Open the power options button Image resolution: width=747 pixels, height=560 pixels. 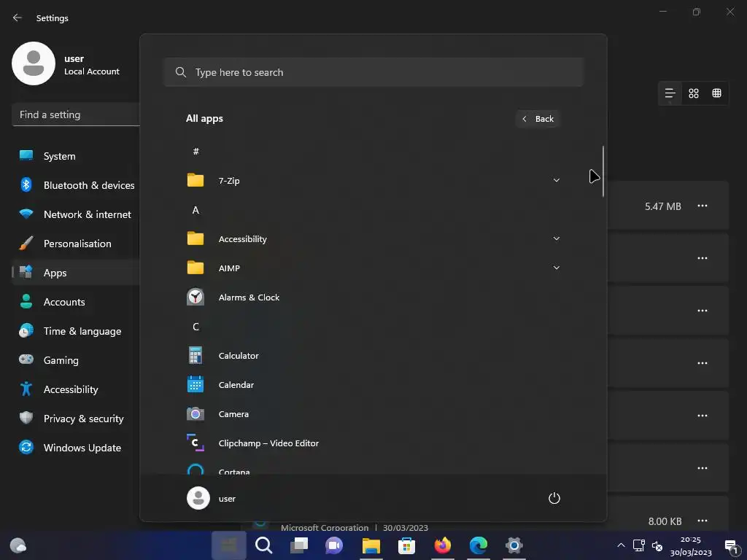click(x=554, y=499)
